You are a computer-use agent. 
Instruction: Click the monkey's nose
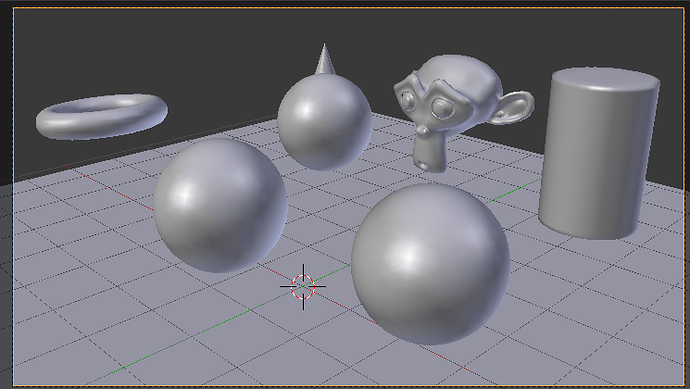(422, 131)
